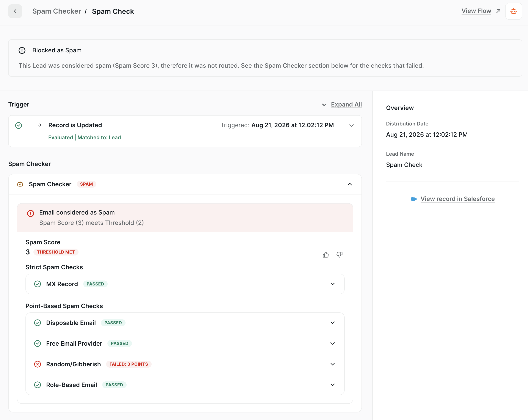528x420 pixels.
Task: Click red warning icon in Email considered as Spam
Action: pos(31,213)
